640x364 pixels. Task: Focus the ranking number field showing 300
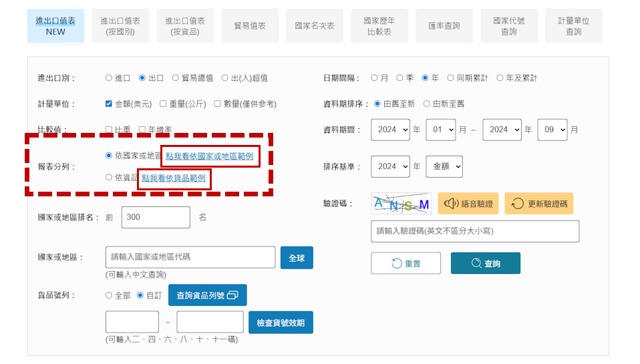pos(156,217)
